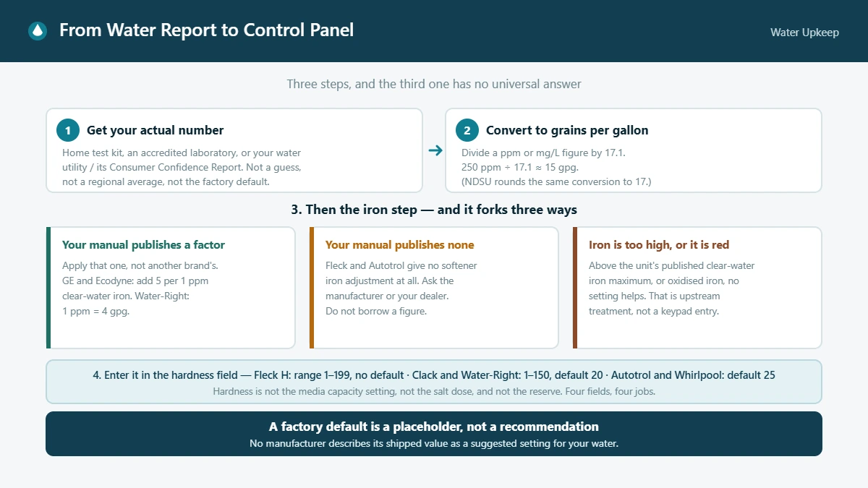868x488 pixels.
Task: Select the 'Your manual publishes a factor' heading
Action: pyautogui.click(x=143, y=245)
